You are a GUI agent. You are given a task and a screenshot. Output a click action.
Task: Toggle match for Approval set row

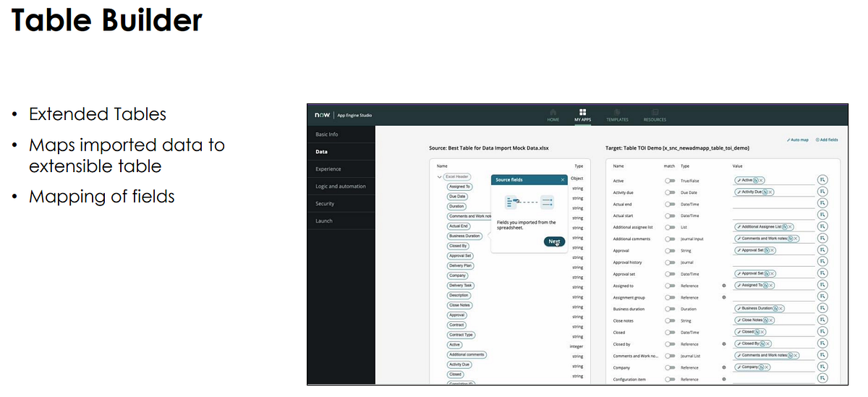(x=670, y=274)
